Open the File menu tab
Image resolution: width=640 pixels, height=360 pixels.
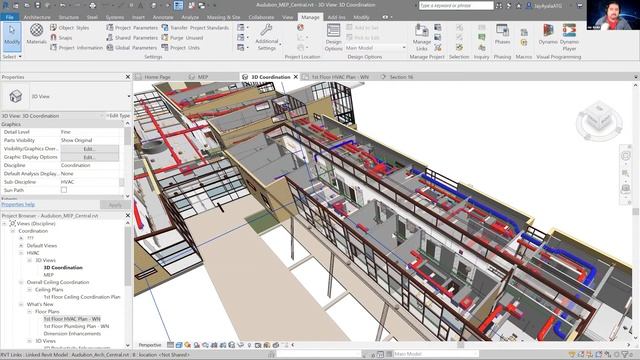pos(9,17)
